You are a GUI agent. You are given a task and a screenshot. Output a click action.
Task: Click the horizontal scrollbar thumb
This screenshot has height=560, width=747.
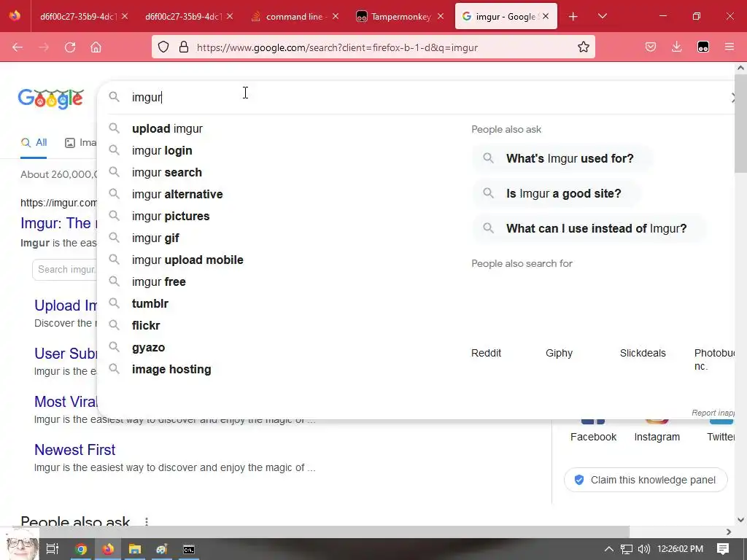[334, 532]
